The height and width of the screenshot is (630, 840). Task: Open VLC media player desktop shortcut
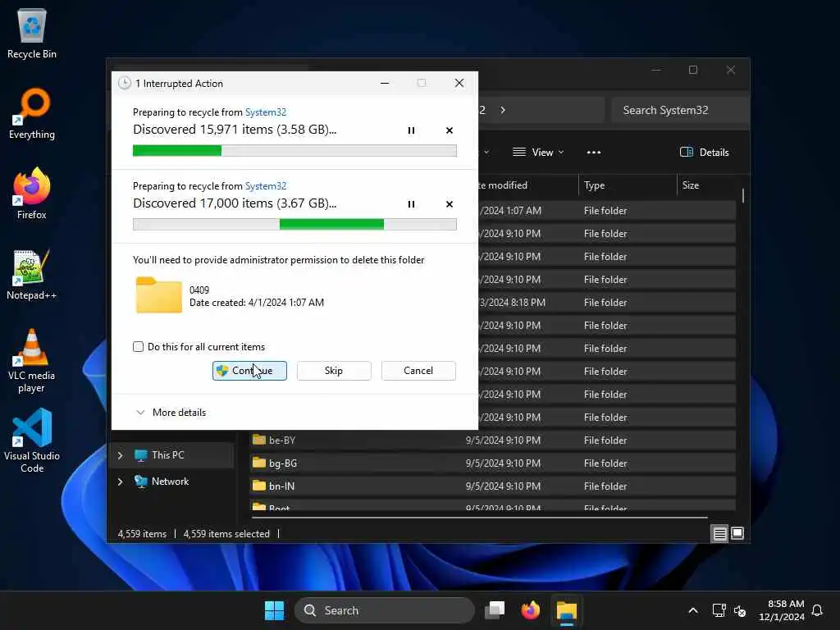click(x=32, y=361)
